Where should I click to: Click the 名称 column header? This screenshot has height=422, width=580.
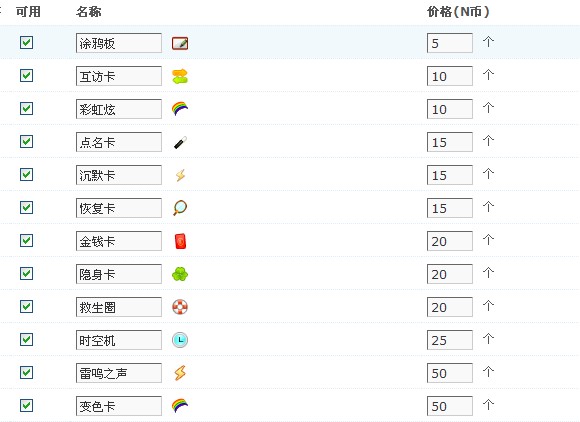tap(88, 12)
